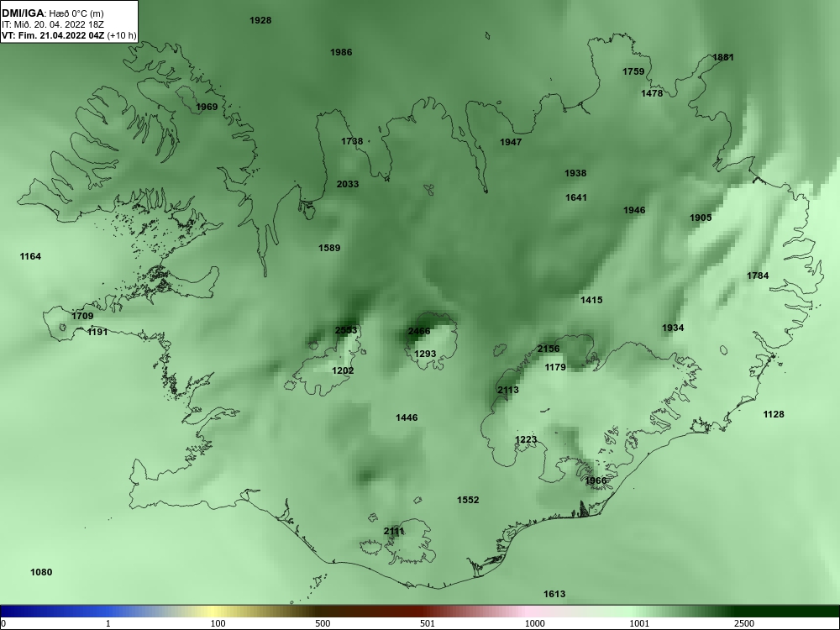840x630 pixels.
Task: Select the 1293 height value
Action: (425, 354)
